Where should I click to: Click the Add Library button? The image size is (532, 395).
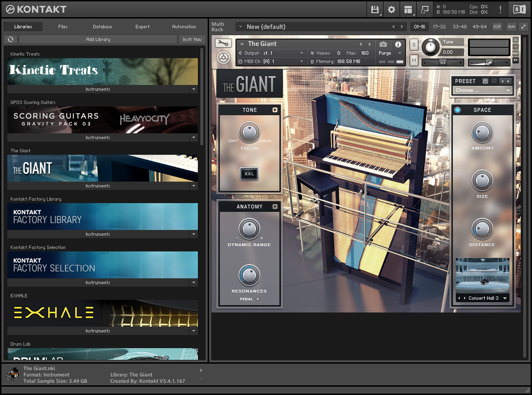click(x=98, y=40)
